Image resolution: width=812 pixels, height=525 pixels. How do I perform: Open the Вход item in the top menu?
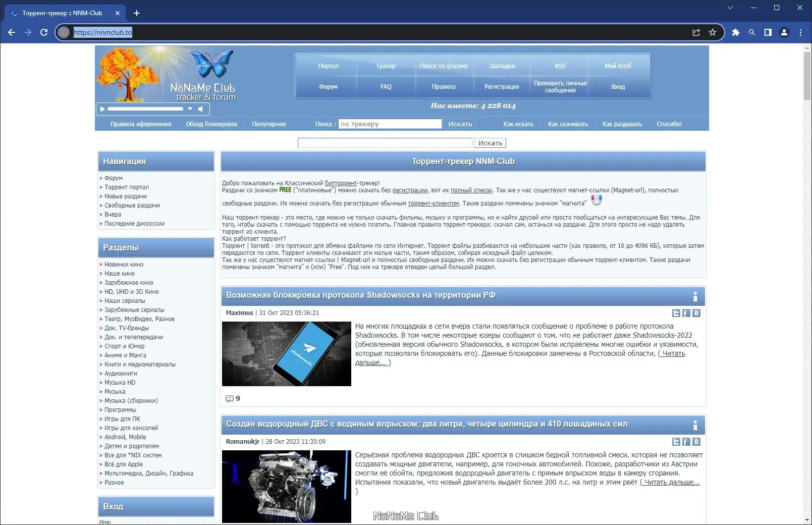(x=618, y=87)
